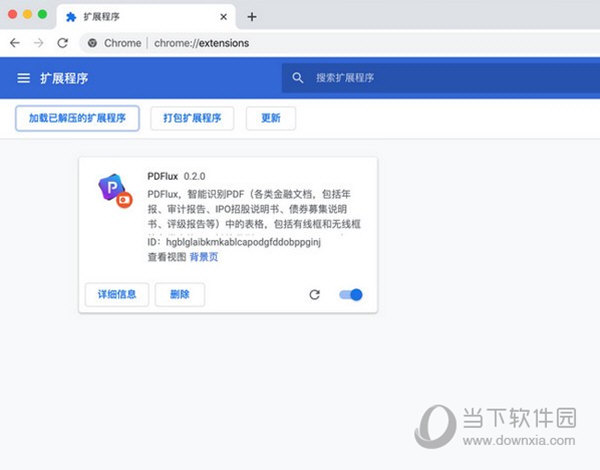
Task: Click the puzzle piece tab favicon
Action: pos(71,17)
